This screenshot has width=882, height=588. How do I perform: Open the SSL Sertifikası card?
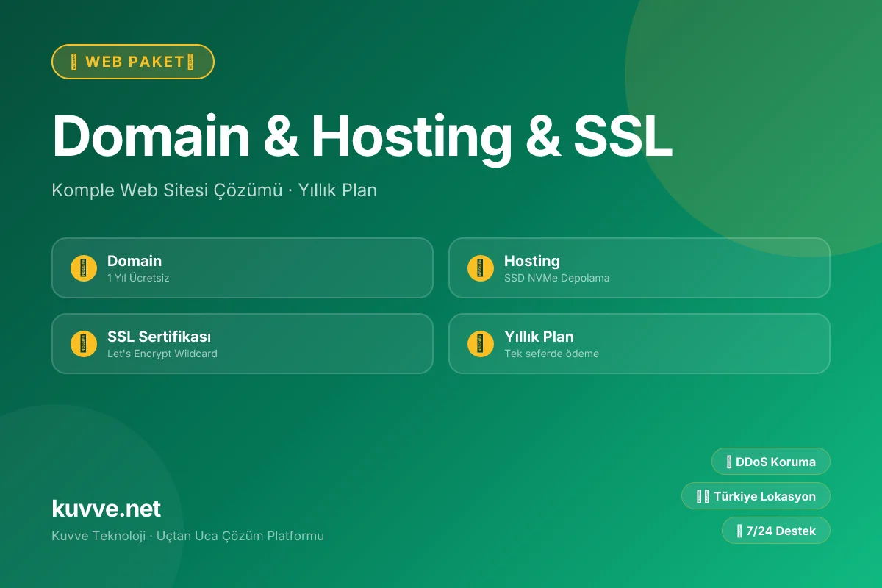[243, 343]
